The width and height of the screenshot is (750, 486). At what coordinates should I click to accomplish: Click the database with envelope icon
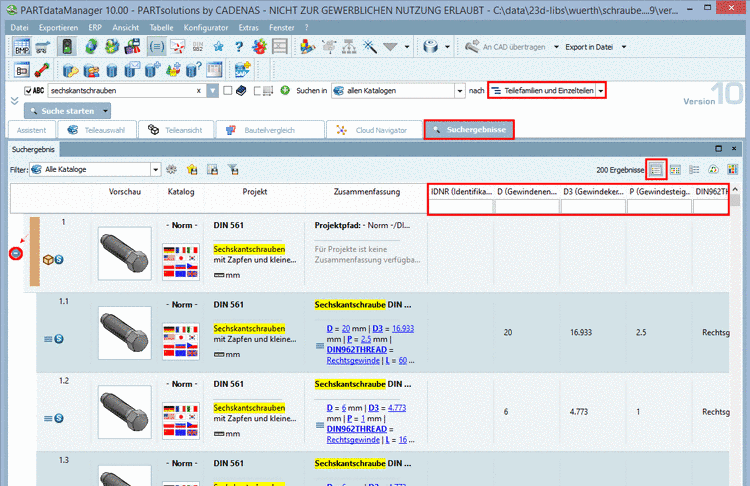click(x=132, y=70)
